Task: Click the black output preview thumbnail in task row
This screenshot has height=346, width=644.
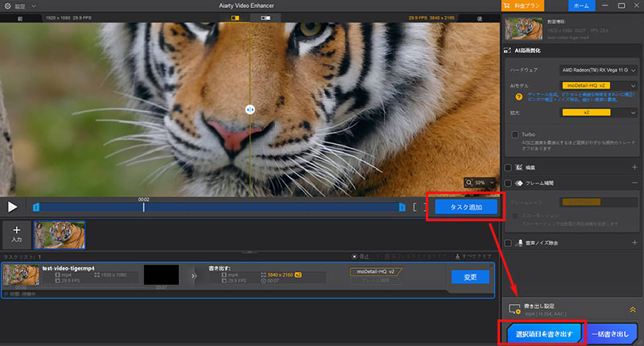Action: coord(162,275)
